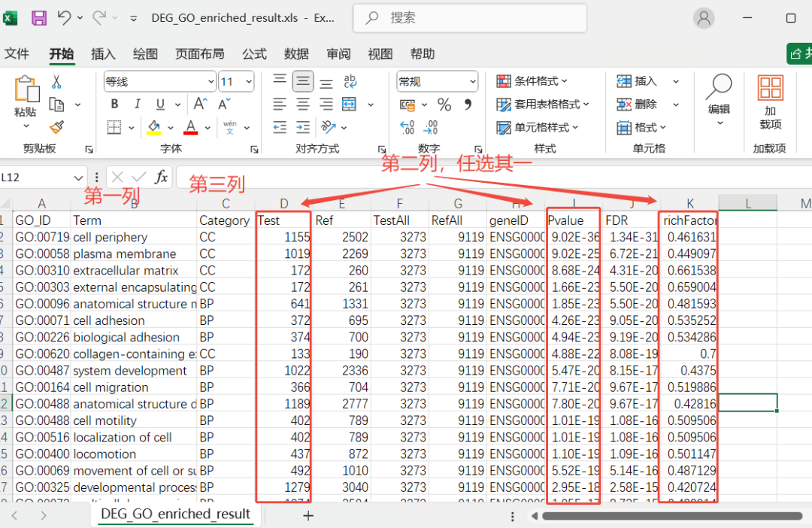Expand the font size 11 dropdown
Viewport: 812px width, 528px height.
click(x=249, y=81)
